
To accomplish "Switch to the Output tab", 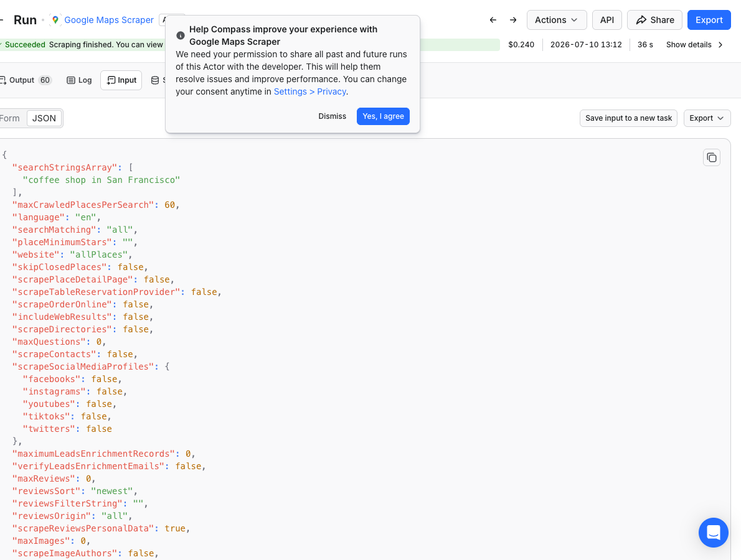I will 25,80.
